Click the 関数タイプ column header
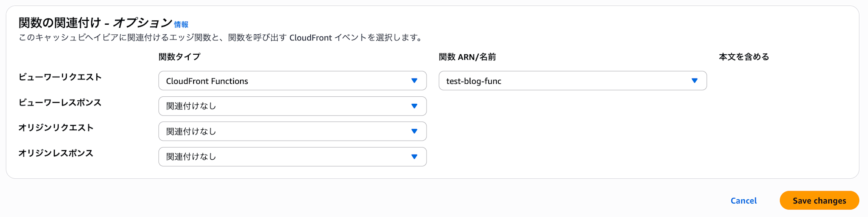Viewport: 868px width, 217px height. click(x=179, y=57)
